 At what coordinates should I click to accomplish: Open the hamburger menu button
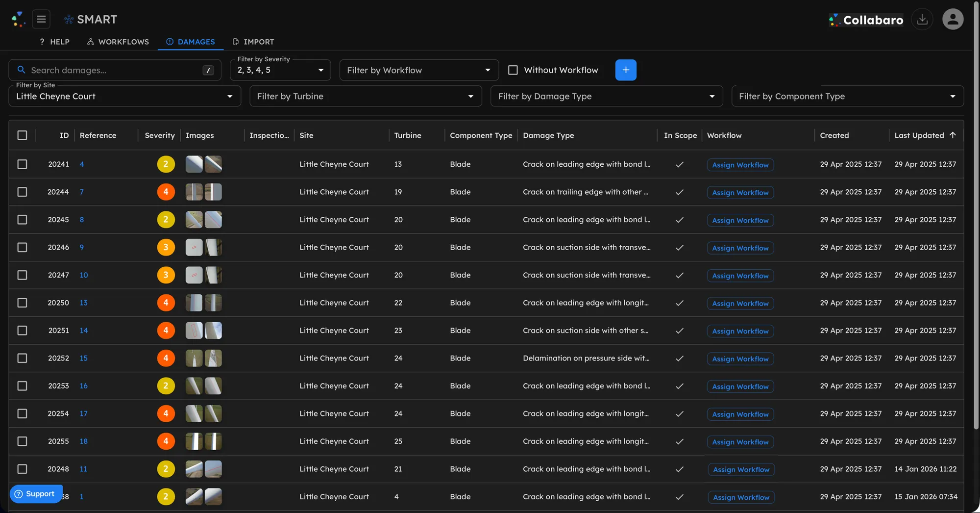(41, 19)
